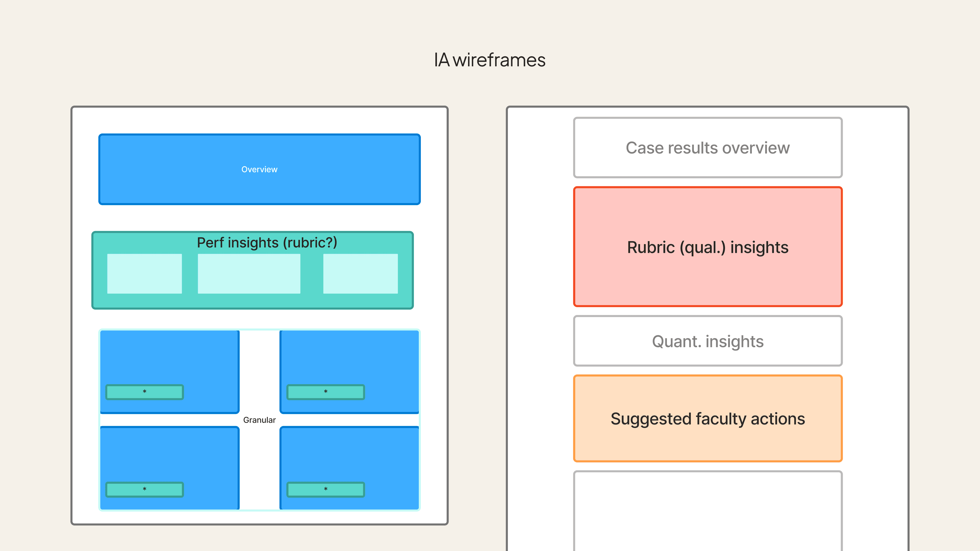Click the 'Case results overview' box
The image size is (980, 551).
(x=708, y=147)
